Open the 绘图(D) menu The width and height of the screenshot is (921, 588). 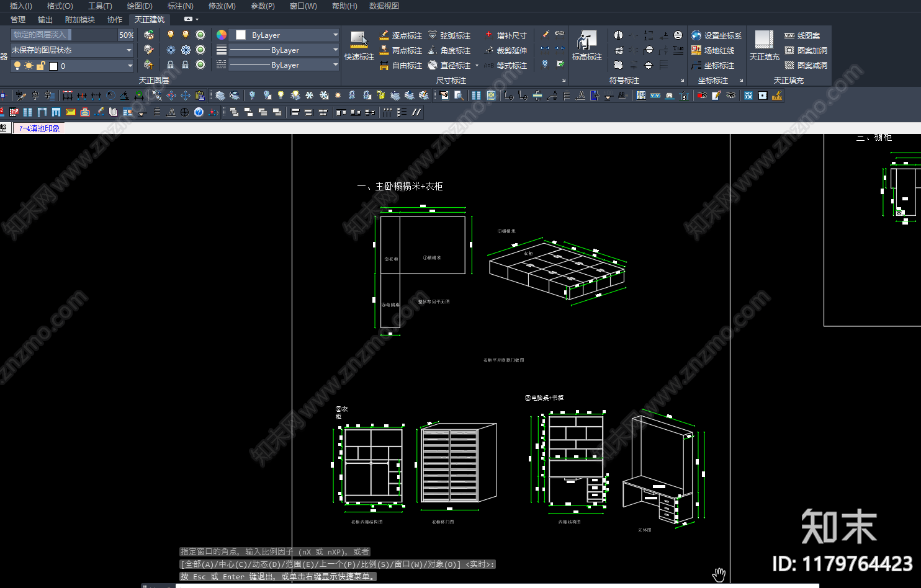click(x=140, y=6)
